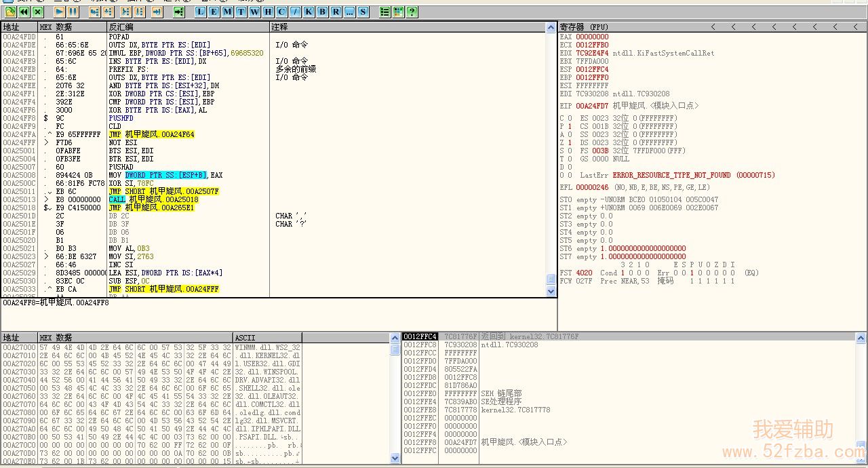Image resolution: width=868 pixels, height=468 pixels.
Task: Click Execute till return icon
Action: pyautogui.click(x=157, y=12)
